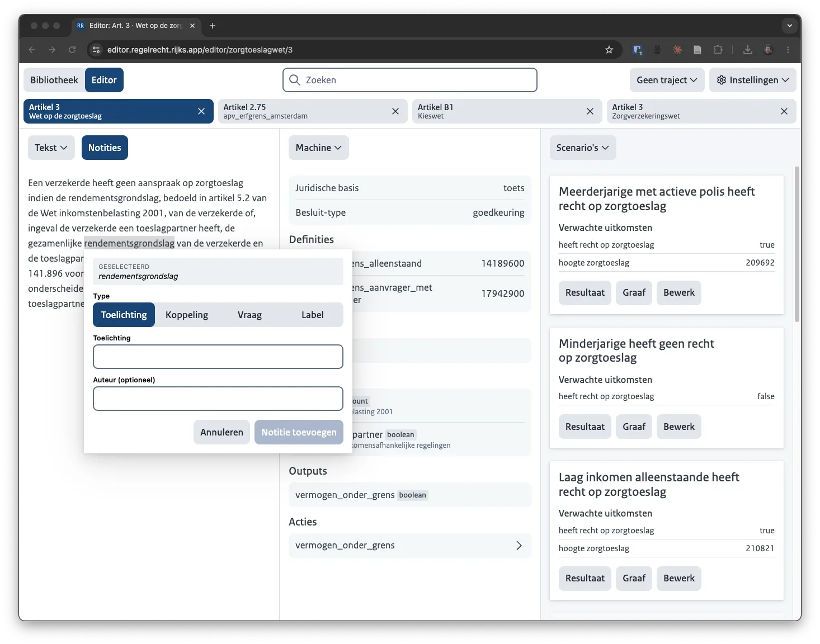Open the Scenario's dropdown

[x=582, y=148]
